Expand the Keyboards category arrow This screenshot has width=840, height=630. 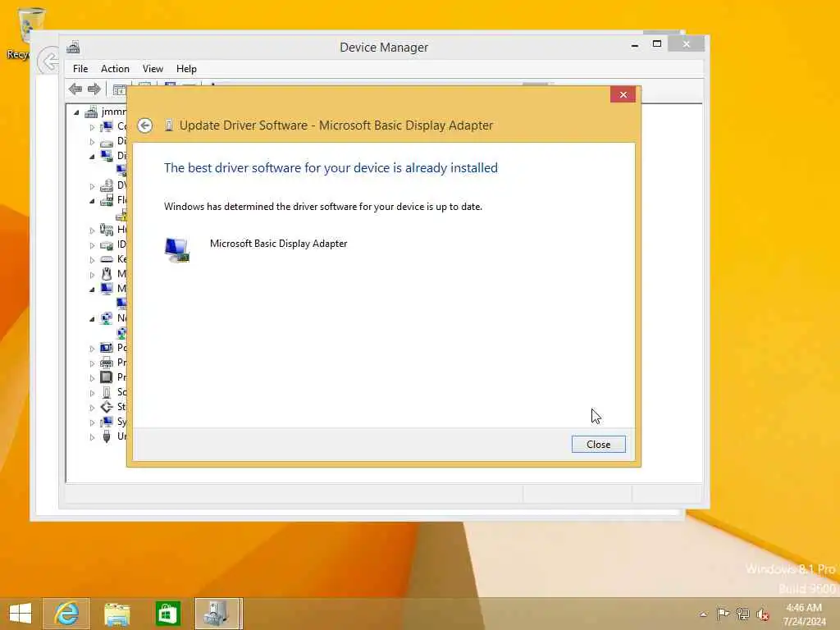pyautogui.click(x=92, y=260)
